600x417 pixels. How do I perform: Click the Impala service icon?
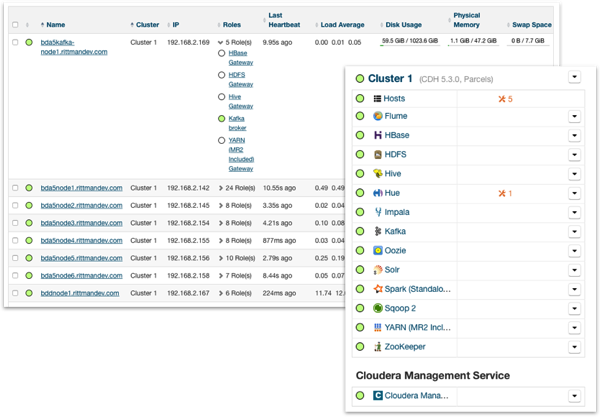pos(378,212)
